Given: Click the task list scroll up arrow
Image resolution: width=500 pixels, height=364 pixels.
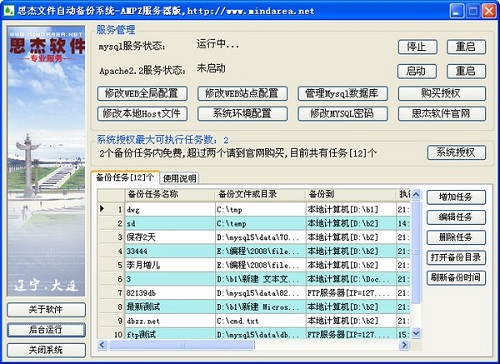Looking at the screenshot, I should [x=416, y=194].
